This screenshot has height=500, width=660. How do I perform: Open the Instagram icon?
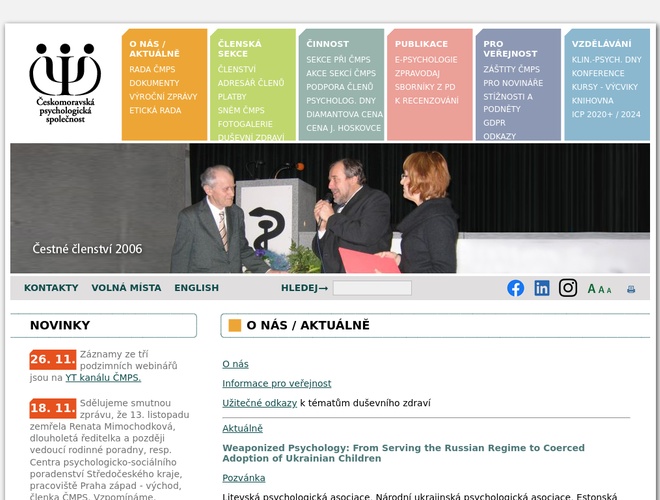[568, 288]
